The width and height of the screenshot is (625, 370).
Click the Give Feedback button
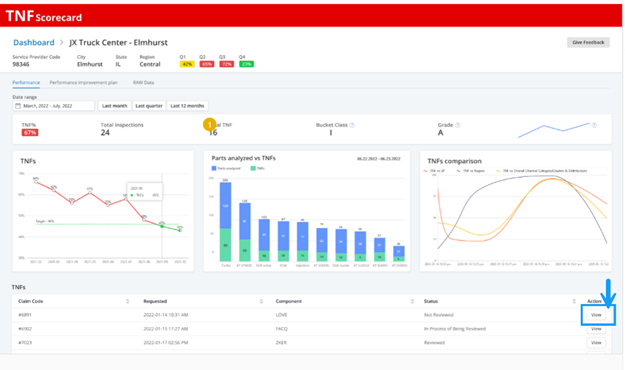pyautogui.click(x=588, y=42)
